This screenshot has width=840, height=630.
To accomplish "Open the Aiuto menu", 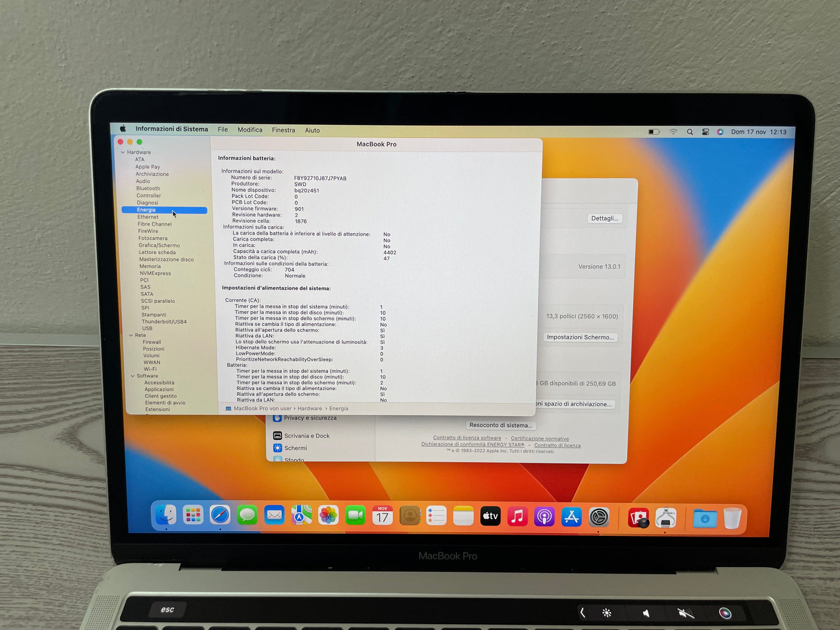I will click(312, 130).
